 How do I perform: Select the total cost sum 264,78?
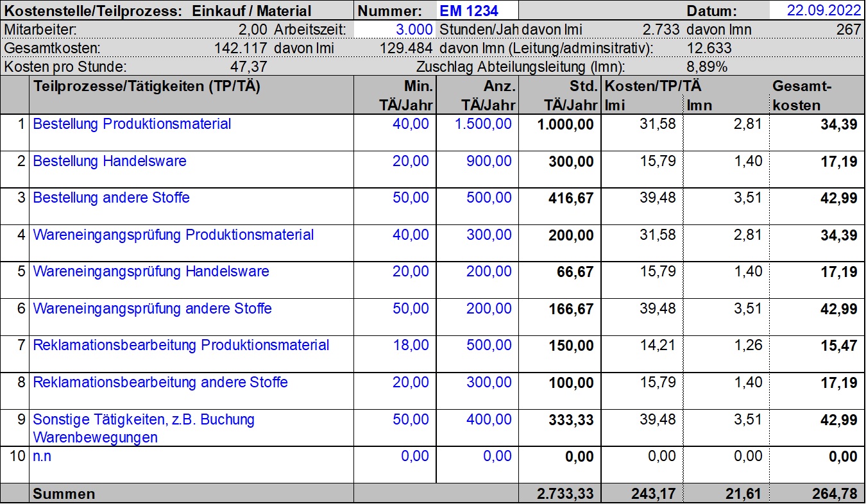(x=834, y=494)
